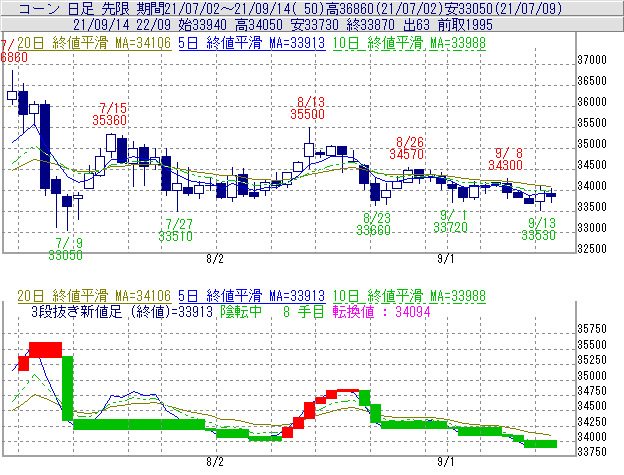
Task: Click the 20日 終値平滑 legend in the lower chart
Action: [94, 296]
